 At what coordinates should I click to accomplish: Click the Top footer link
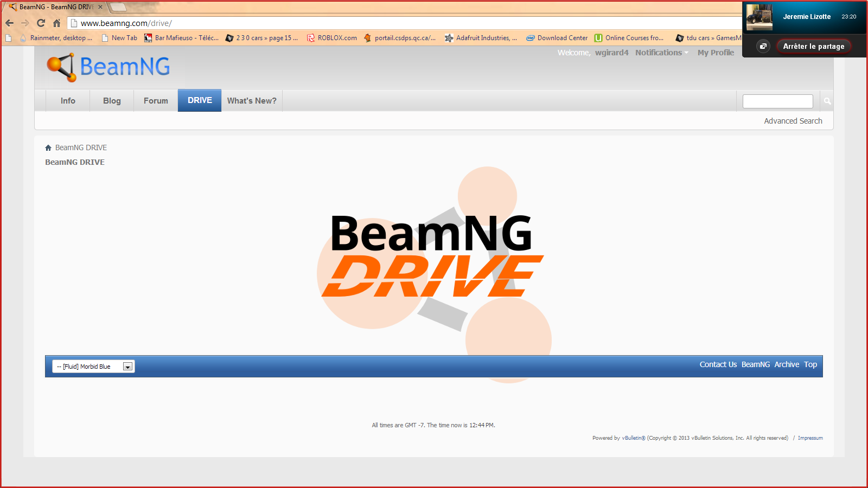[x=810, y=364]
